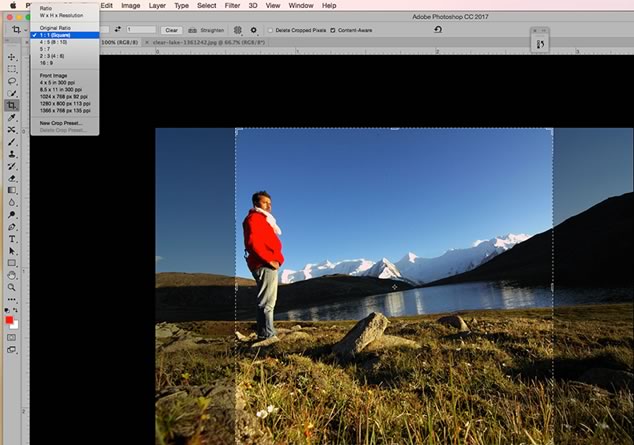Select the Eyedropper tool

tap(12, 117)
